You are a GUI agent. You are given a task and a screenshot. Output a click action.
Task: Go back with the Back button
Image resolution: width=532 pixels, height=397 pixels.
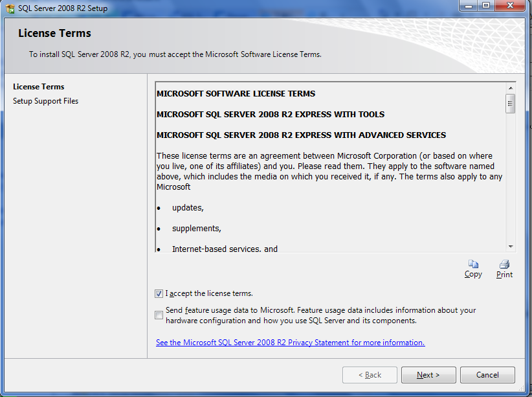[370, 375]
